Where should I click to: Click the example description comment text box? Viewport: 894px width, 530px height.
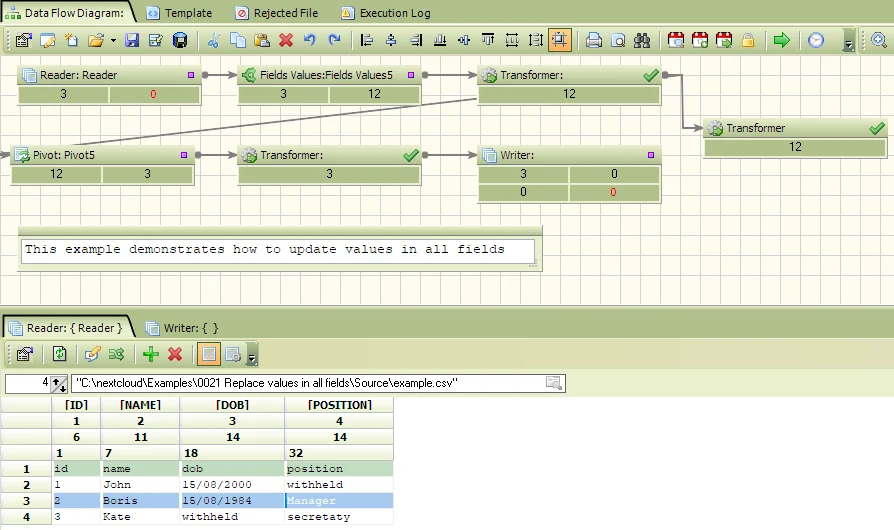click(278, 251)
